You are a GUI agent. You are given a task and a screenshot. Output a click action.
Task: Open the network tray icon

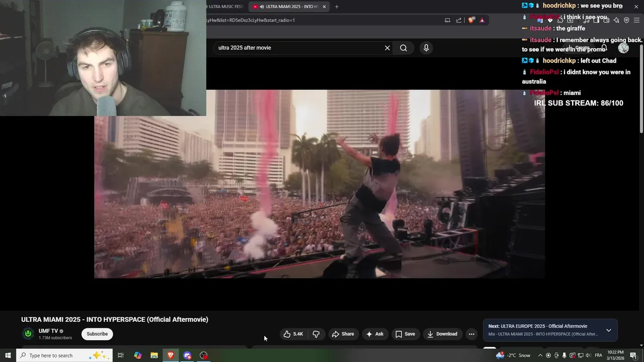(x=580, y=355)
